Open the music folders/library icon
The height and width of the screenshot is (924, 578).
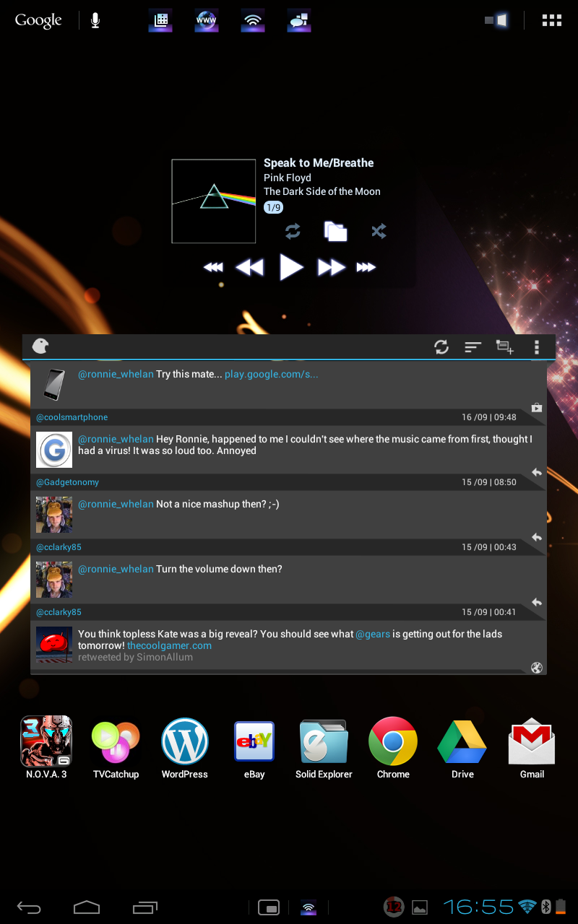coord(335,231)
